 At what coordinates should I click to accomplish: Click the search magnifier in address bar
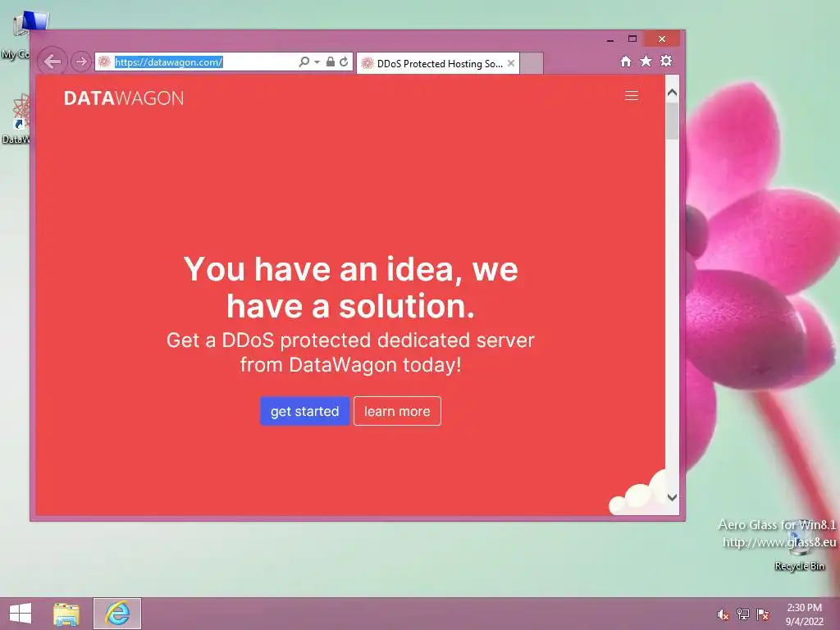tap(304, 62)
